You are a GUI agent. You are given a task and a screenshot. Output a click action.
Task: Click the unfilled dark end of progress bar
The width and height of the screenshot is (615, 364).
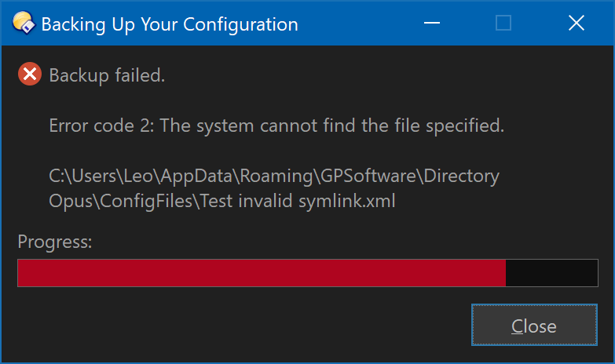[551, 273]
